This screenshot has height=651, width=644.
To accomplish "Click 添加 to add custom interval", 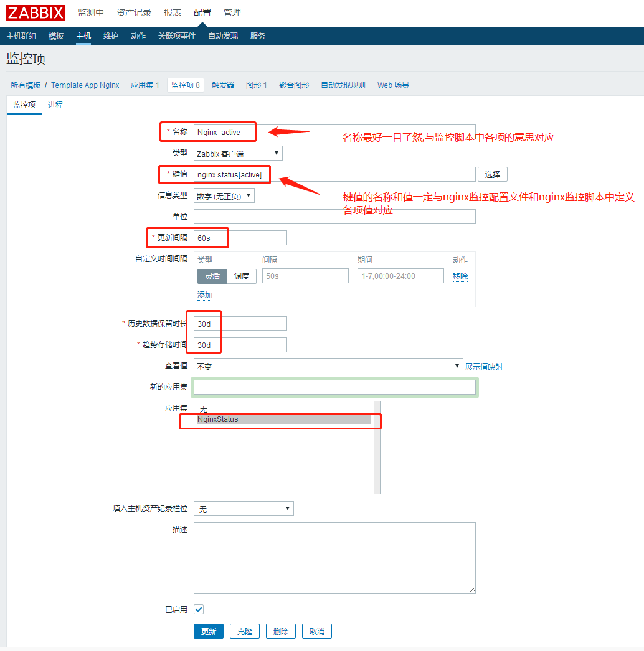I will coord(205,295).
